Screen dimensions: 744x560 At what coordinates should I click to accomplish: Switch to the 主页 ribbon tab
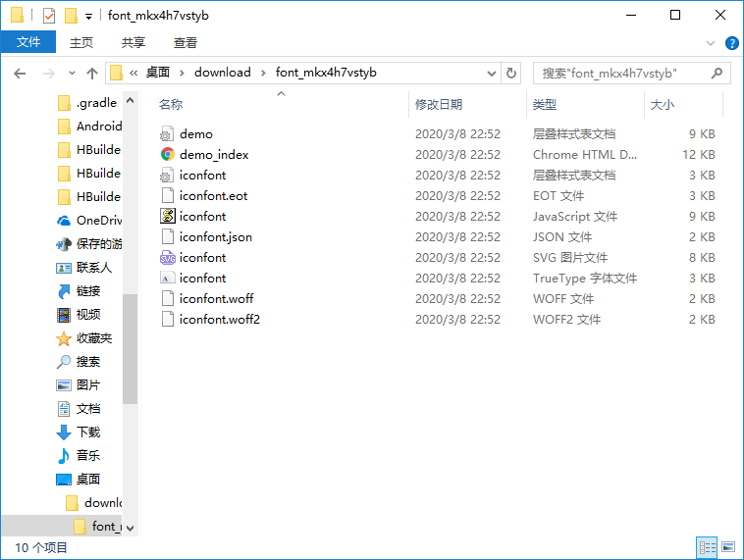(x=81, y=43)
